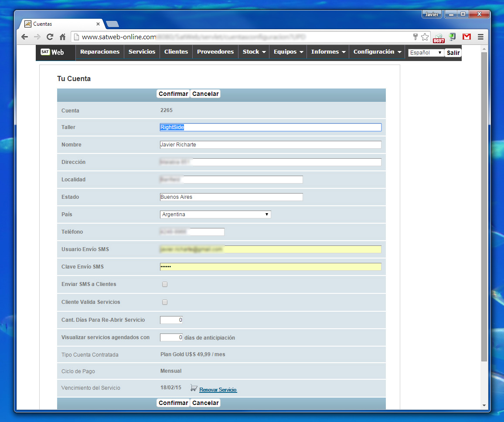Enable Enviar SMS a Clientes checkbox
This screenshot has height=422, width=504.
pyautogui.click(x=164, y=284)
